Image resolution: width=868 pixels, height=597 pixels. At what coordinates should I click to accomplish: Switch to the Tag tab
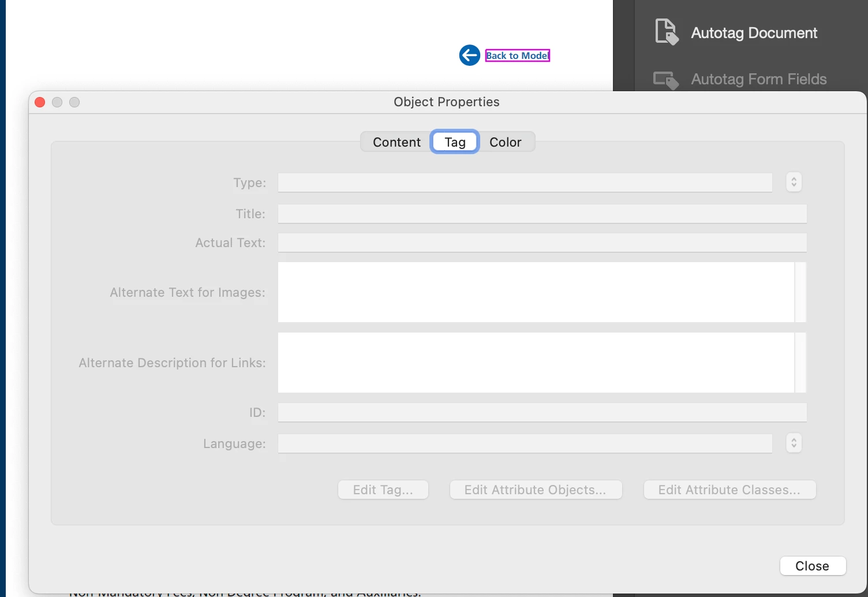[455, 142]
